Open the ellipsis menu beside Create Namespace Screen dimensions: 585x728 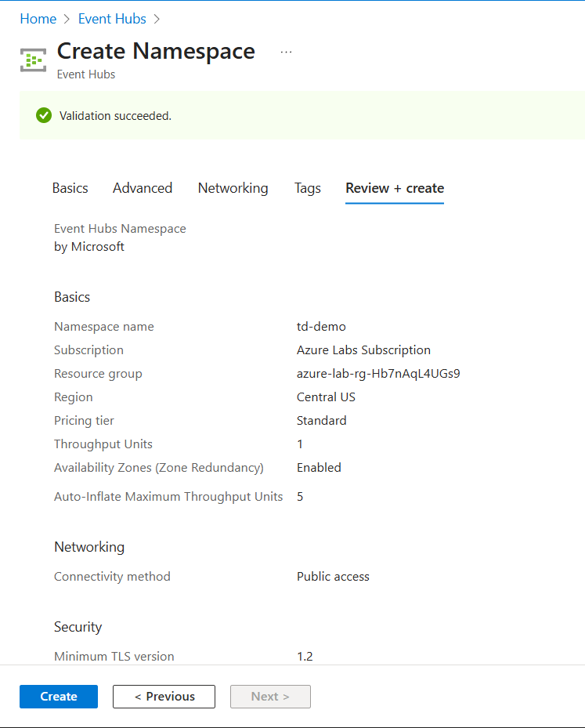coord(286,52)
